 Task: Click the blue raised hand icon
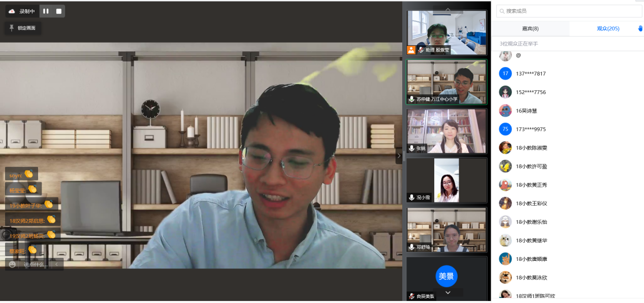(x=640, y=28)
